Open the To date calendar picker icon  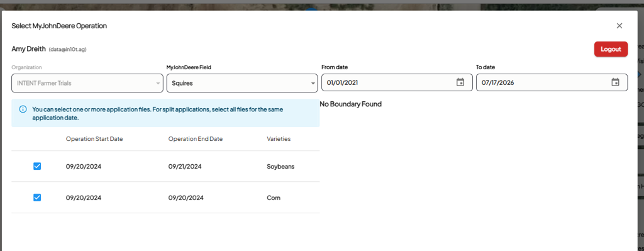tap(615, 82)
